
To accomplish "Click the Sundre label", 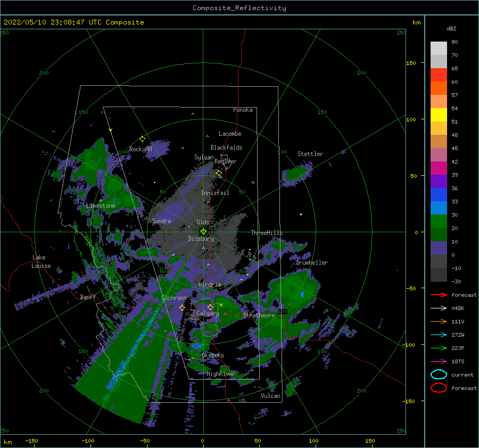I will (x=161, y=221).
